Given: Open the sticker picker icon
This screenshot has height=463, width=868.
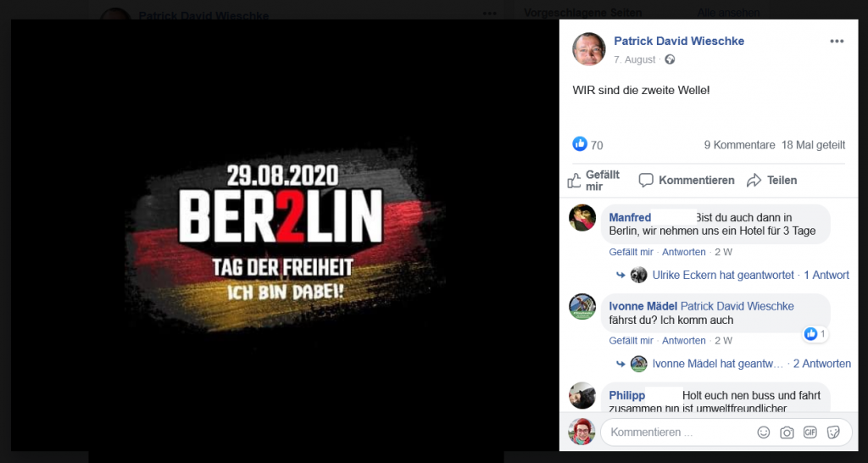Looking at the screenshot, I should click(x=833, y=432).
